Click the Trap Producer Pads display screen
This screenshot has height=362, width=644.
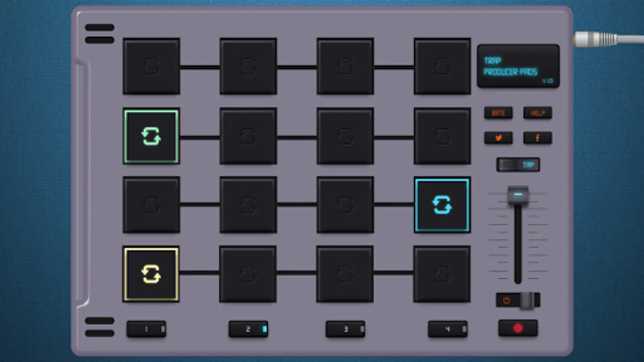coord(518,66)
